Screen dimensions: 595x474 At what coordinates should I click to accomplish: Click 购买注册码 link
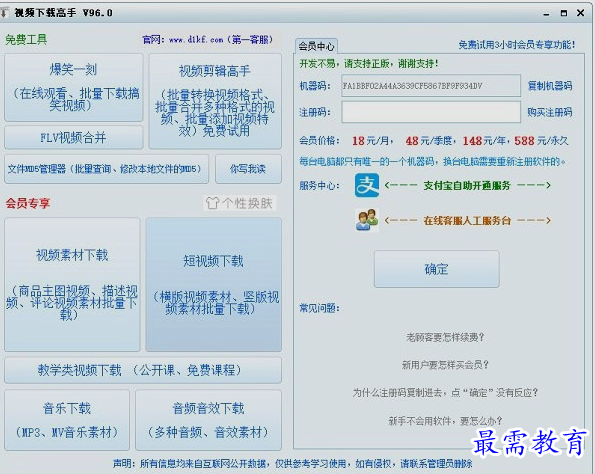coord(550,112)
